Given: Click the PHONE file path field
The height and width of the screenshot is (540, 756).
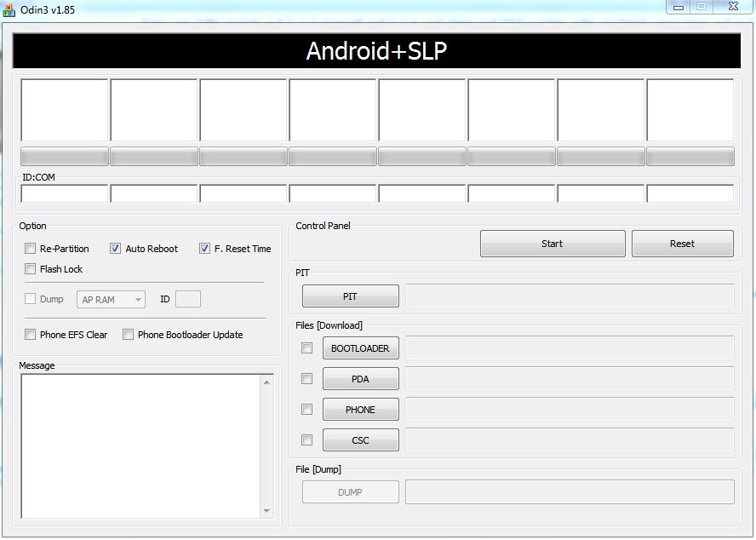Looking at the screenshot, I should pos(570,409).
